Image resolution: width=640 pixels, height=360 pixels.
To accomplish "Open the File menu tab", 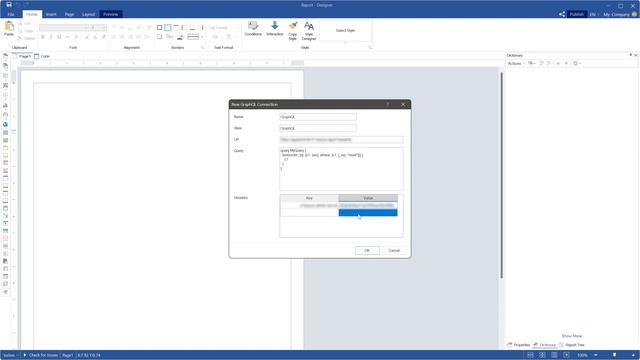I will [11, 14].
